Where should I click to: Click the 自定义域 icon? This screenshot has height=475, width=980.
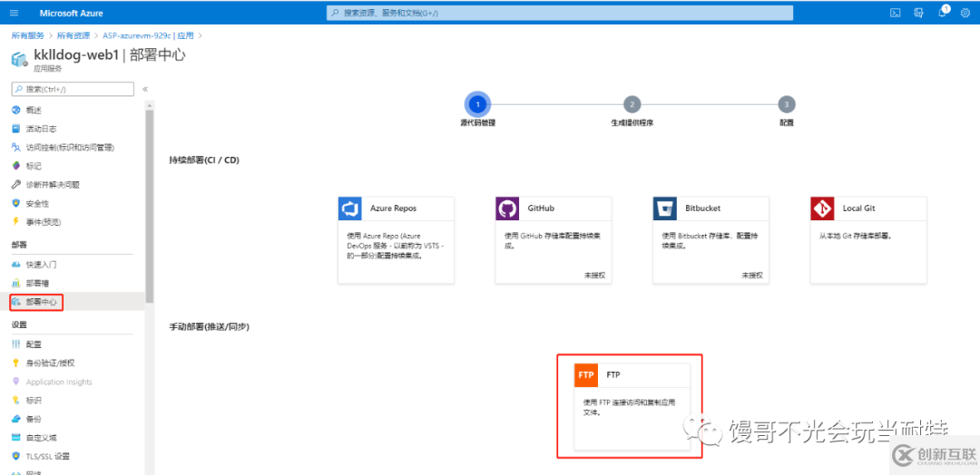(16, 438)
